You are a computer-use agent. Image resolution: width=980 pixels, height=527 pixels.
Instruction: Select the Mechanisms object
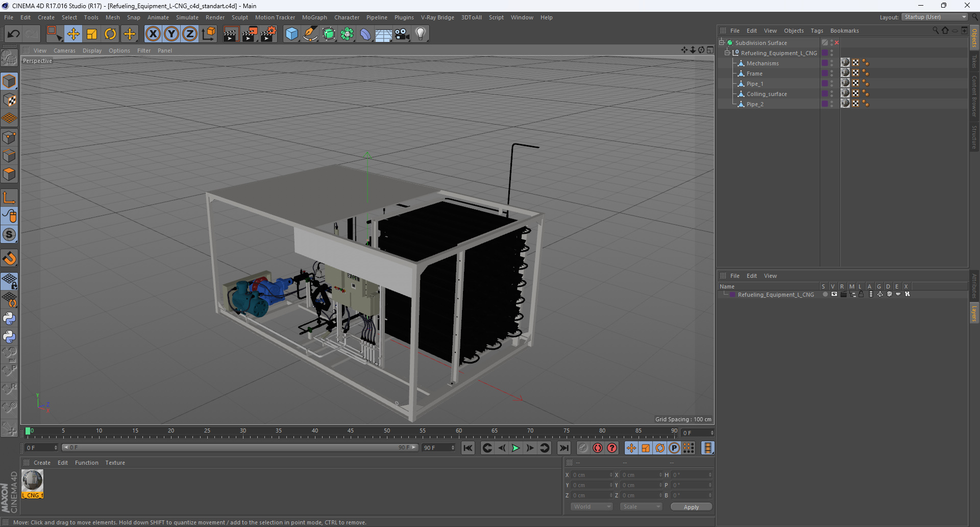763,63
